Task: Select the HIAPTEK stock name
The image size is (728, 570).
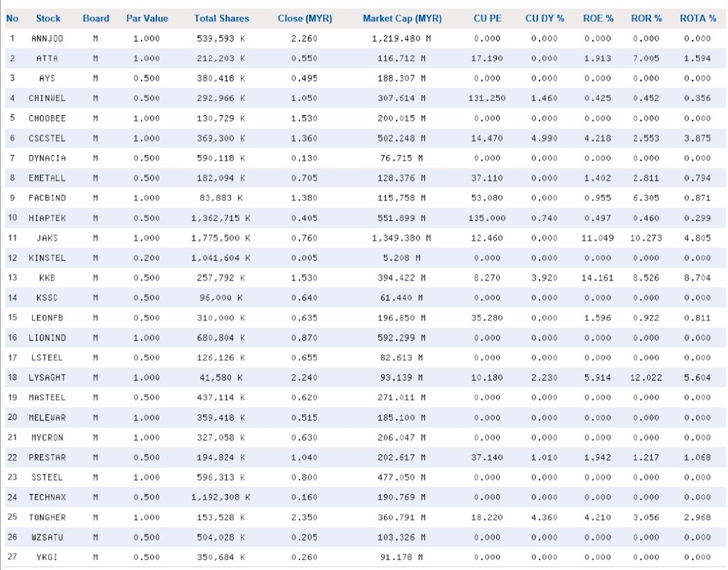Action: click(47, 218)
